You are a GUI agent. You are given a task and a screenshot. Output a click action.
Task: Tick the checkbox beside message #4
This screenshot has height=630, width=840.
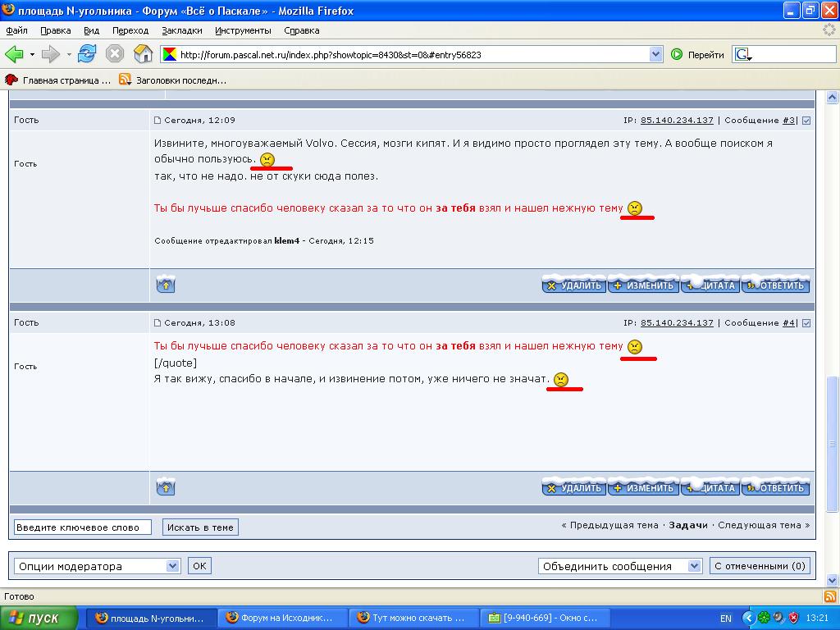click(x=806, y=323)
